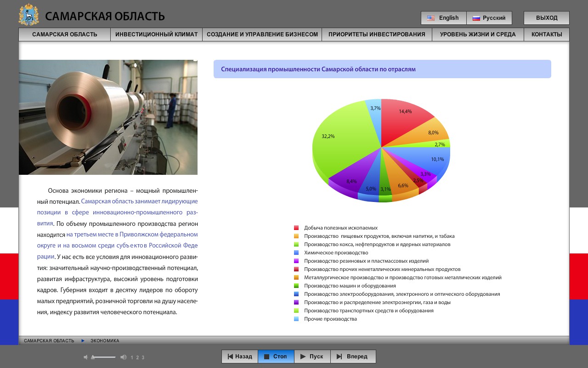Click the 2,5% dark red pie slice
This screenshot has width=588, height=368.
(x=411, y=176)
